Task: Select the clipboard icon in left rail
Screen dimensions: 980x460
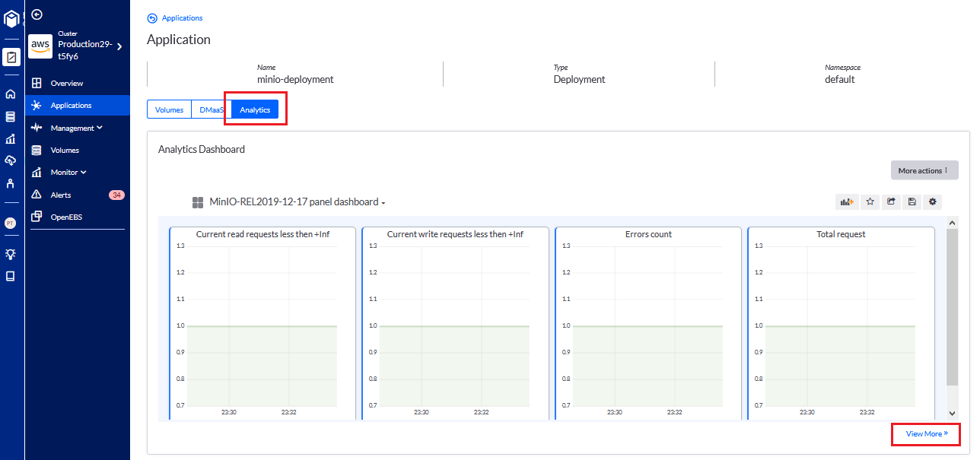Action: tap(11, 57)
